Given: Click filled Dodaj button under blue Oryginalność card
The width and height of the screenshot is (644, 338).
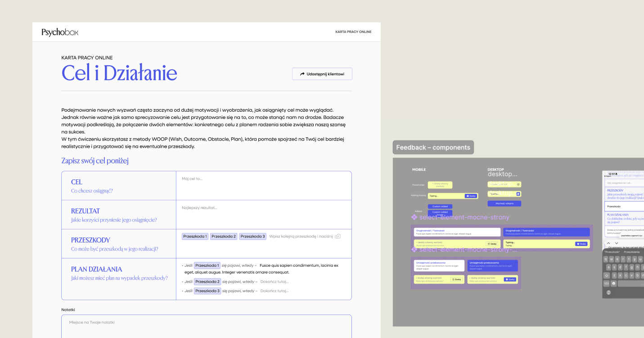Looking at the screenshot, I should (581, 244).
